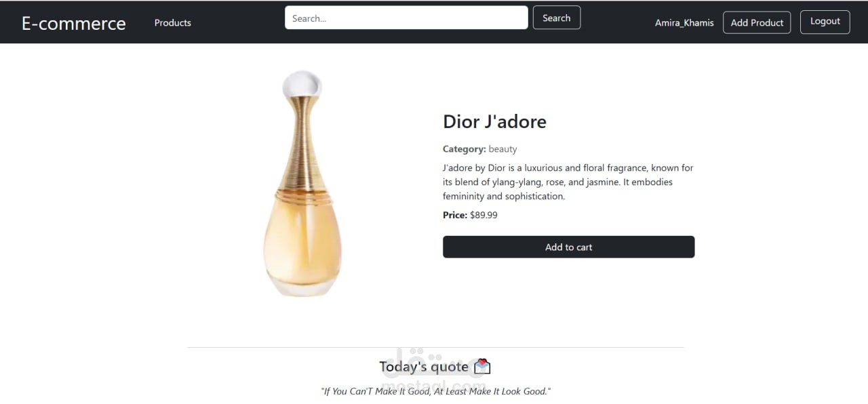
Task: Click the bold Price: label
Action: coord(455,215)
